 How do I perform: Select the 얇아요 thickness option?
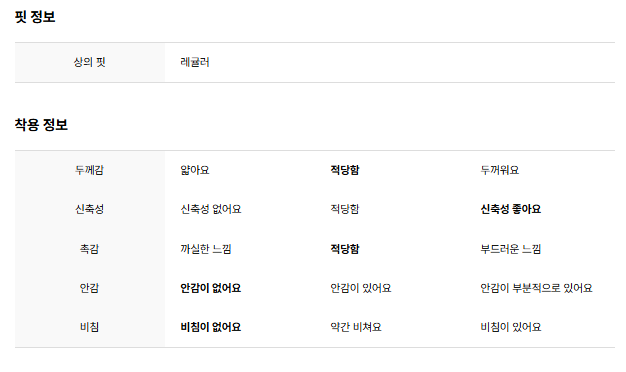point(195,170)
